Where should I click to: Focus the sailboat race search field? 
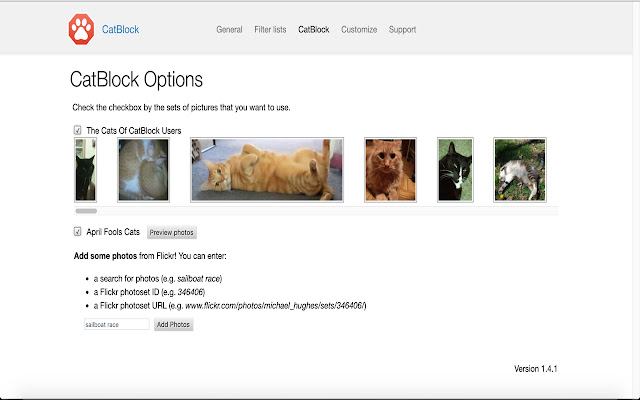[x=116, y=325]
